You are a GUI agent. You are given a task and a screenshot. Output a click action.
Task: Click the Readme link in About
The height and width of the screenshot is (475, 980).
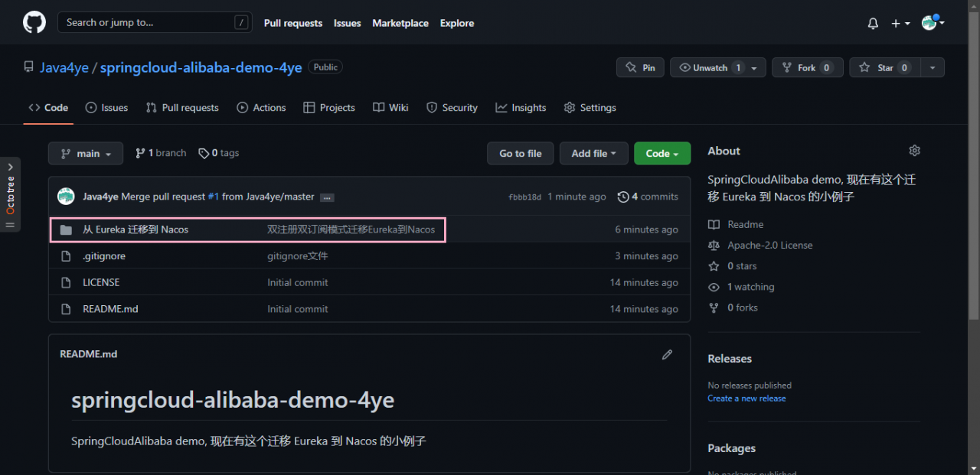736,224
